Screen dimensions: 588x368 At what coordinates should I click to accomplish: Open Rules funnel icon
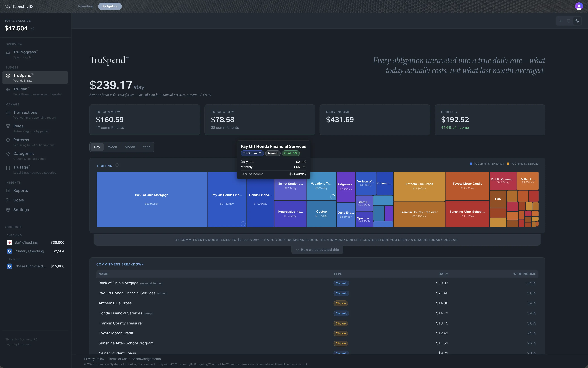coord(8,126)
